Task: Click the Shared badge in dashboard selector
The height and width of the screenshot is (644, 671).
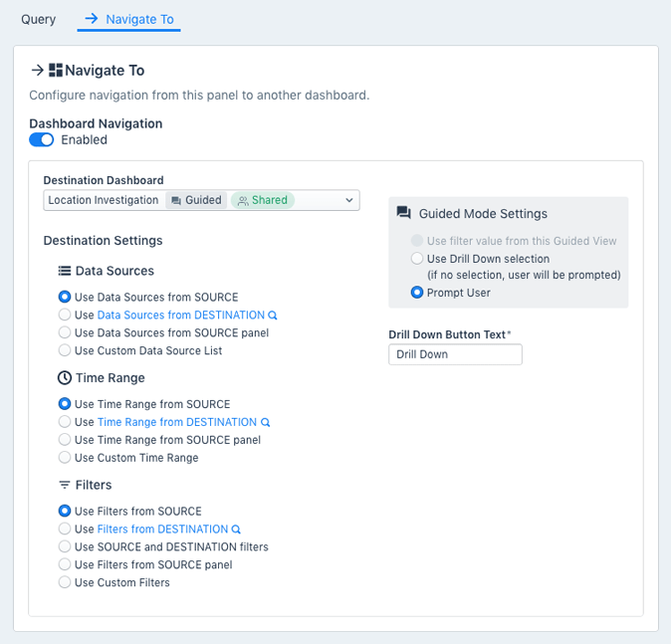Action: pos(264,200)
